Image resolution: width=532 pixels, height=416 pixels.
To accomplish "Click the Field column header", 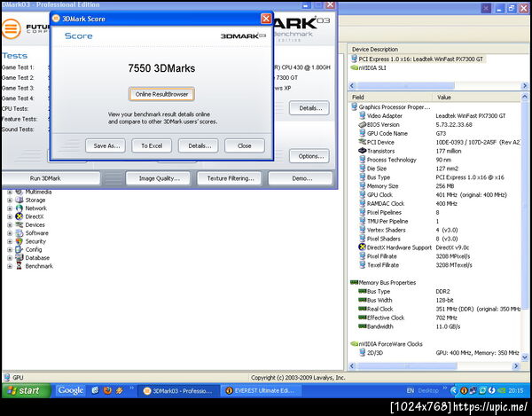I will (x=390, y=98).
